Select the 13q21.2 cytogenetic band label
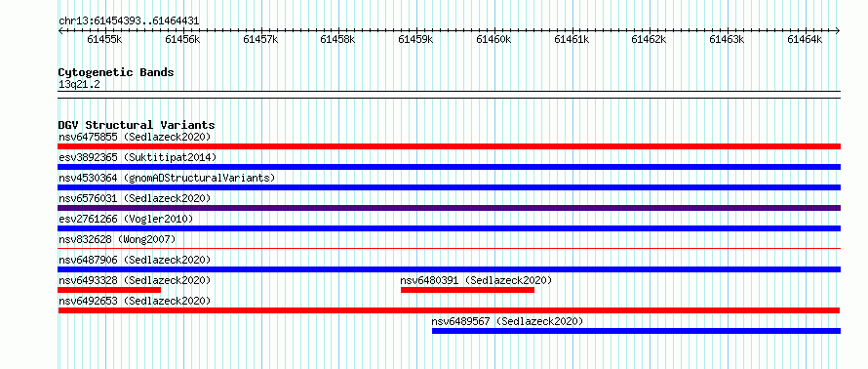Viewport: 868px width, 369px height. coord(79,85)
